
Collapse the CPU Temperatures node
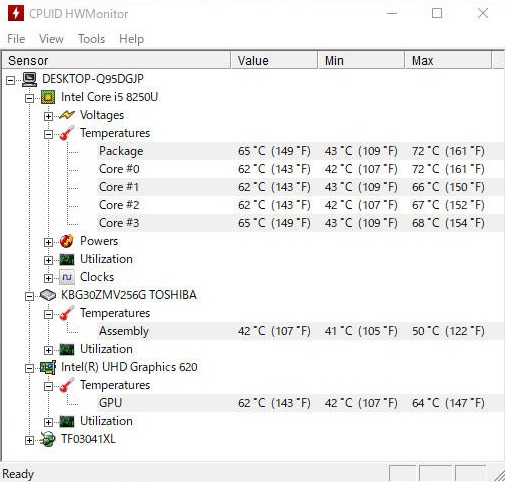click(48, 134)
